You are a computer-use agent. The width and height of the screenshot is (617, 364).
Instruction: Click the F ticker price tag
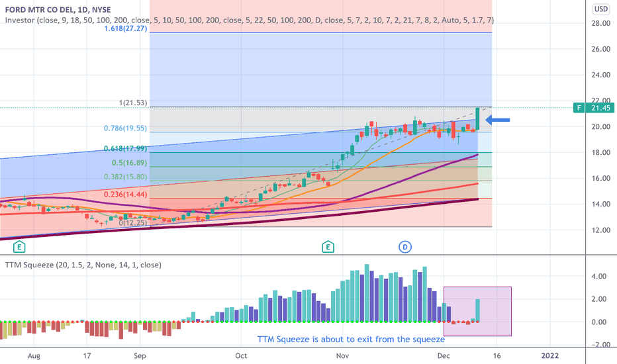579,108
